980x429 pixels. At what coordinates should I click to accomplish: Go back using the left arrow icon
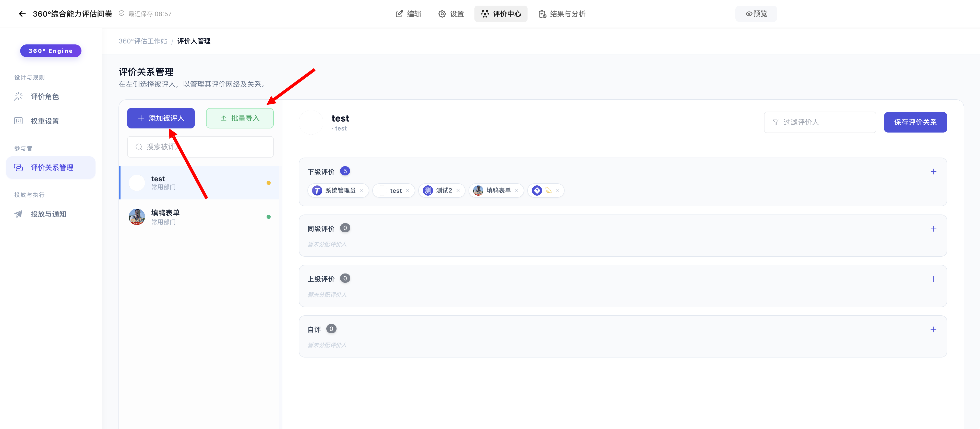(22, 14)
